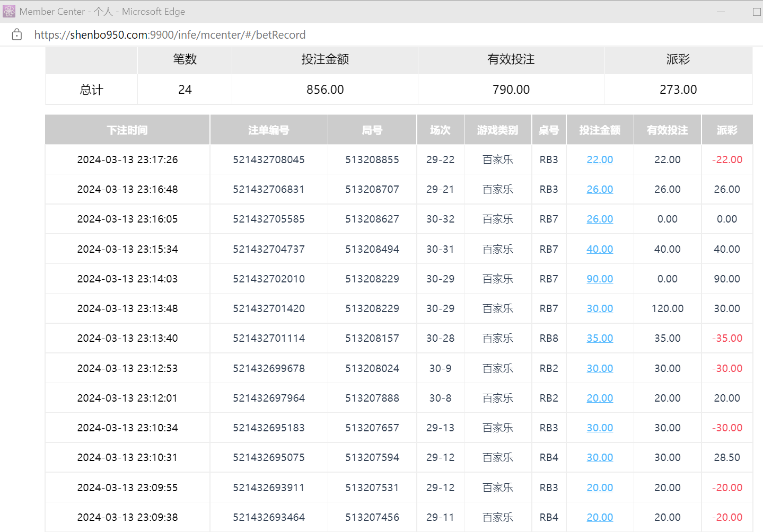Click payout -22.00 cell
The width and height of the screenshot is (763, 532).
(727, 159)
